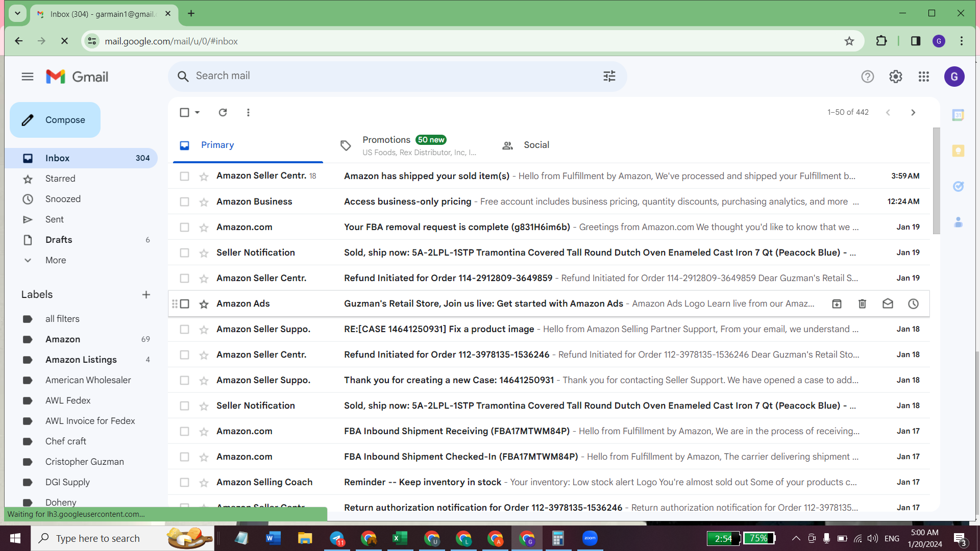This screenshot has height=551, width=980.
Task: Create a new label with plus icon
Action: point(146,294)
